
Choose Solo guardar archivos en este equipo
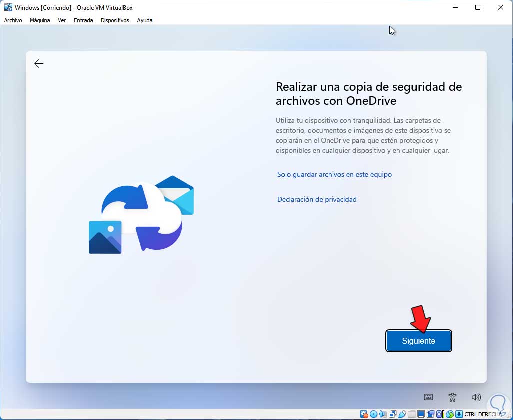[334, 174]
